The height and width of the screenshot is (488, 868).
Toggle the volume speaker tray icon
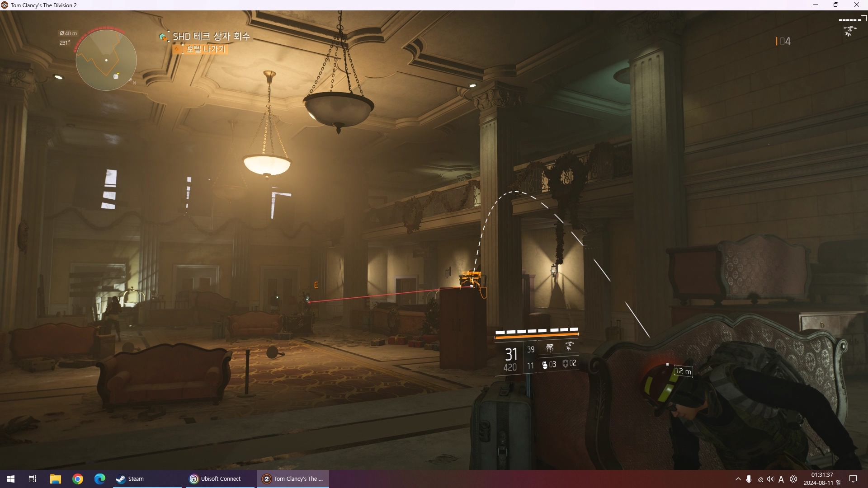point(770,479)
